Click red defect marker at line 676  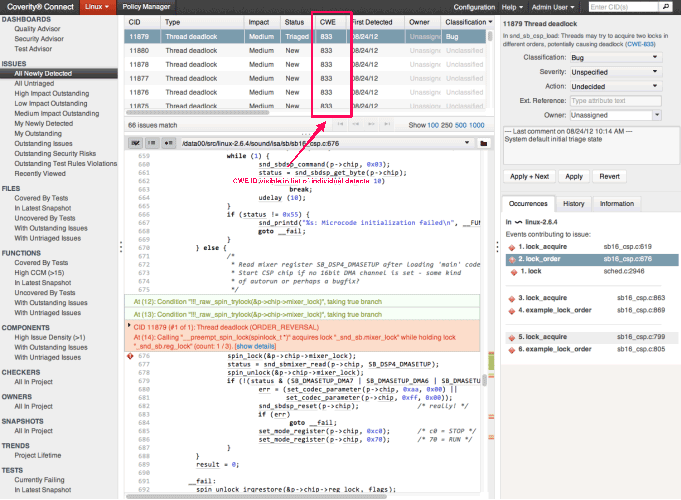coord(130,356)
